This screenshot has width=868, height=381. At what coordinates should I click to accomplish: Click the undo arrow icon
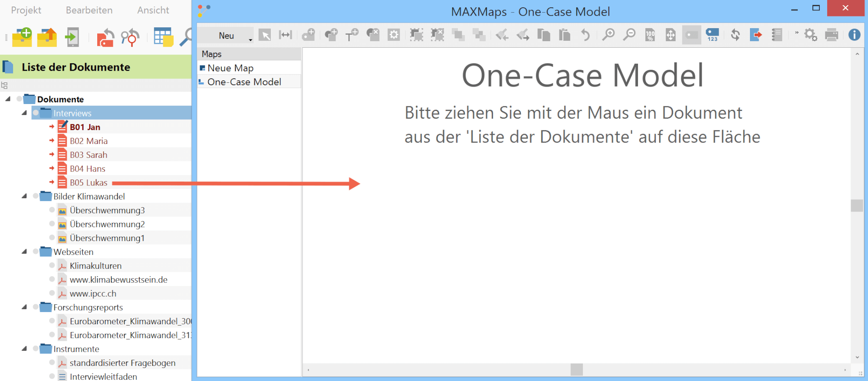point(585,35)
